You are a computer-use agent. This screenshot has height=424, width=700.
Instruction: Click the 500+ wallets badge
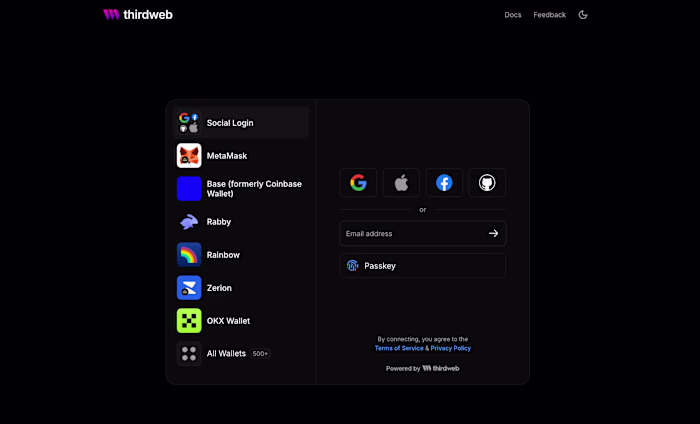pos(260,353)
